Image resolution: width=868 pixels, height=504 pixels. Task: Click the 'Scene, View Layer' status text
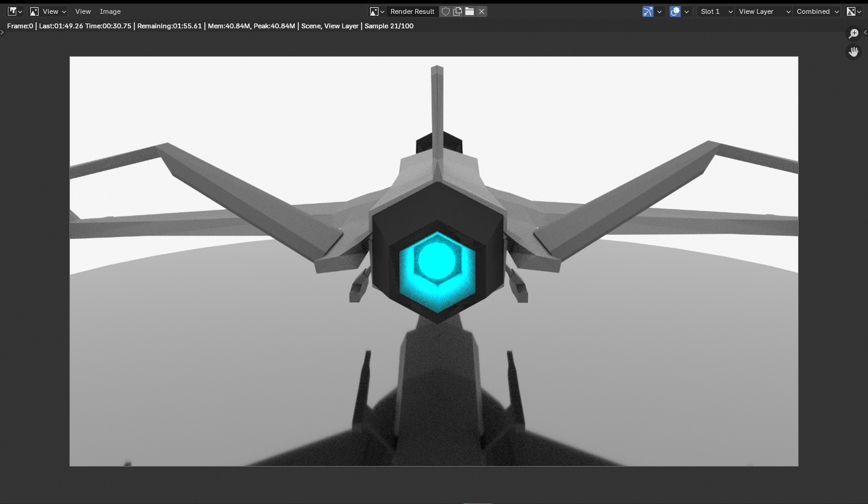tap(330, 26)
